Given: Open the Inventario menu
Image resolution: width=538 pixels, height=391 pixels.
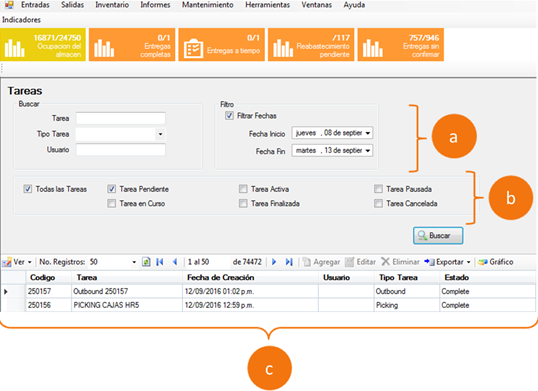Looking at the screenshot, I should tap(112, 5).
